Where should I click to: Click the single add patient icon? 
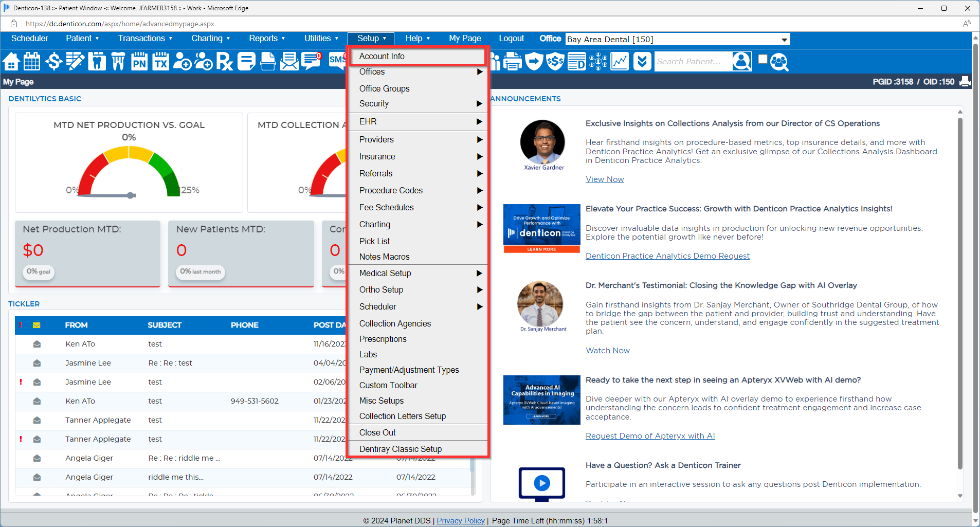182,62
